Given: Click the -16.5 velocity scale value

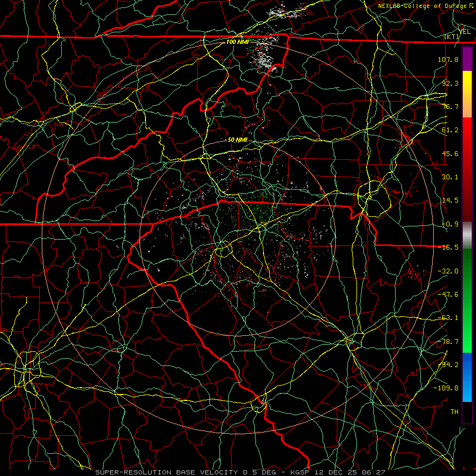Looking at the screenshot, I should coord(448,248).
